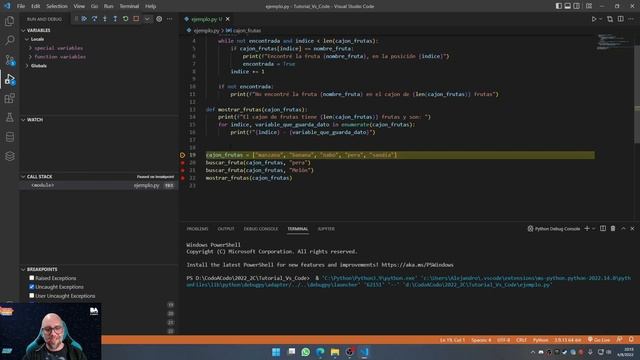Viewport: 640px width, 360px height.
Task: Split the editor to the right
Action: click(620, 19)
